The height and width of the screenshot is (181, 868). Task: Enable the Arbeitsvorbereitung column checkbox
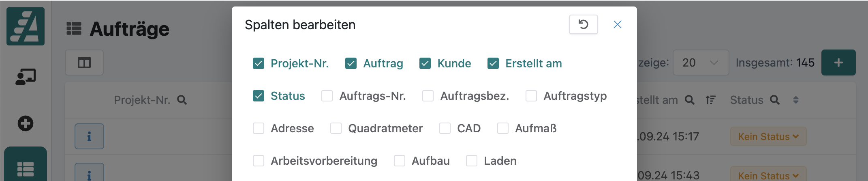point(259,161)
